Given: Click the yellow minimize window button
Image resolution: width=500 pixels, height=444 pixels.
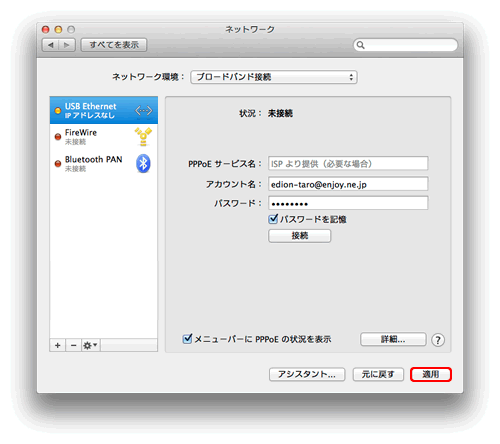Looking at the screenshot, I should 58,30.
